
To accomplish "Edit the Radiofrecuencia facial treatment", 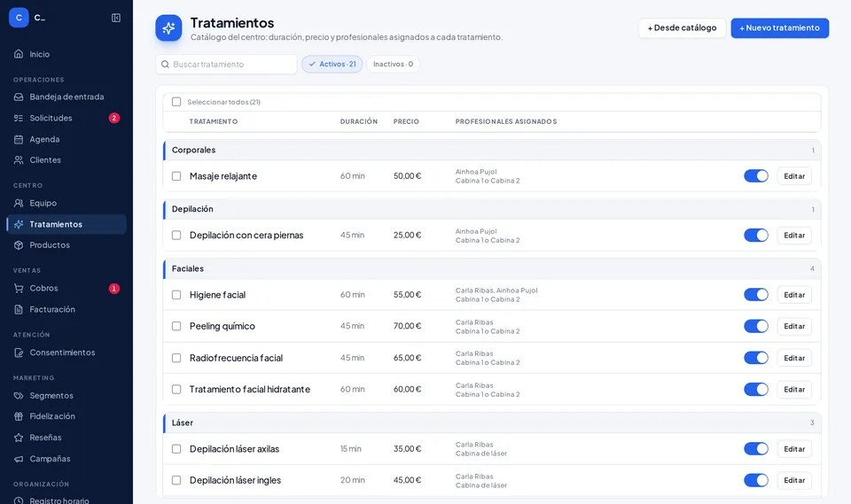I will (x=794, y=358).
